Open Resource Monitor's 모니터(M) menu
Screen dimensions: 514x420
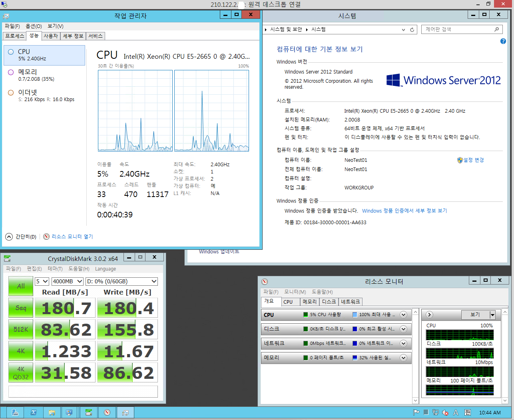click(x=295, y=292)
